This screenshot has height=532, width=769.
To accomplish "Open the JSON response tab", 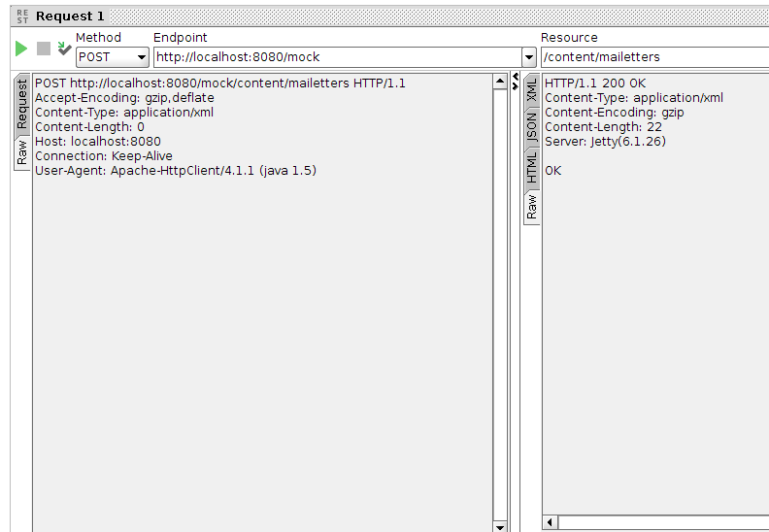I will [532, 127].
